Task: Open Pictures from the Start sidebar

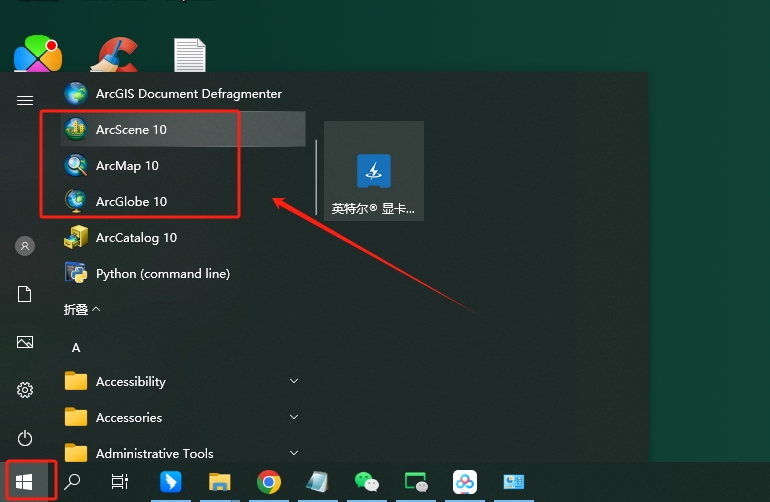Action: [25, 342]
